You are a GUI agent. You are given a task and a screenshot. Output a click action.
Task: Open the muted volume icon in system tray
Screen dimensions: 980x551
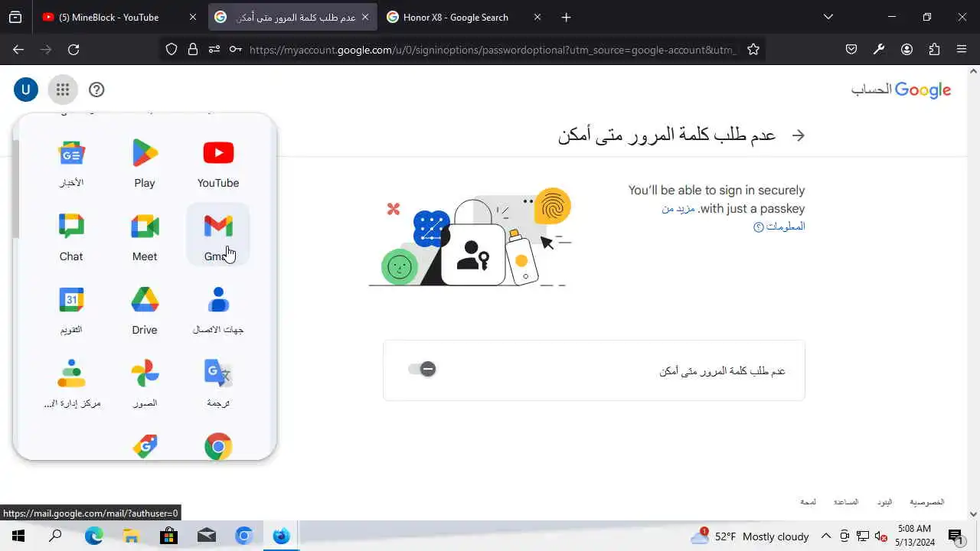tap(881, 536)
